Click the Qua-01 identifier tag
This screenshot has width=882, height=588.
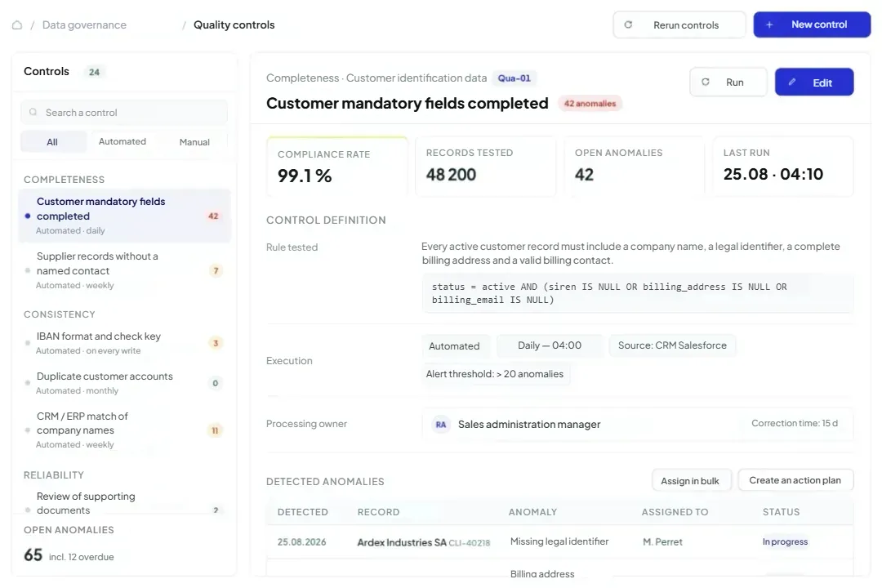tap(514, 78)
